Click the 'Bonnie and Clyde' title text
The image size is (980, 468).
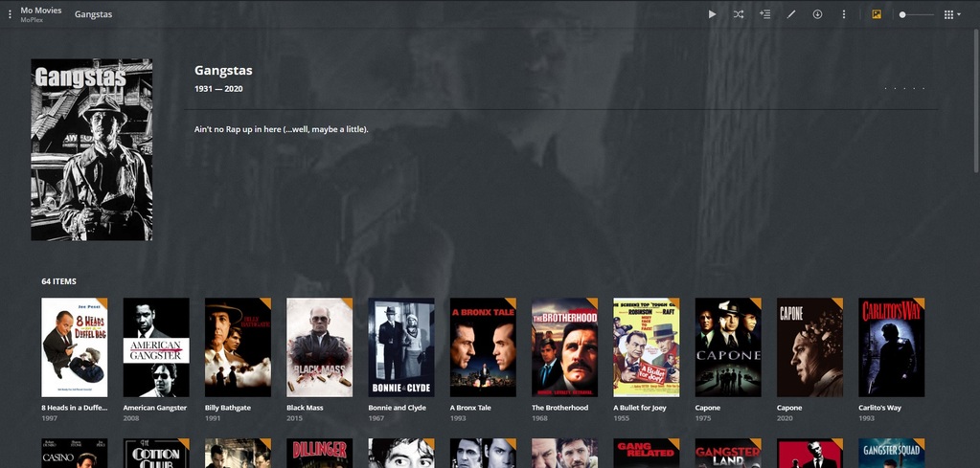[398, 408]
